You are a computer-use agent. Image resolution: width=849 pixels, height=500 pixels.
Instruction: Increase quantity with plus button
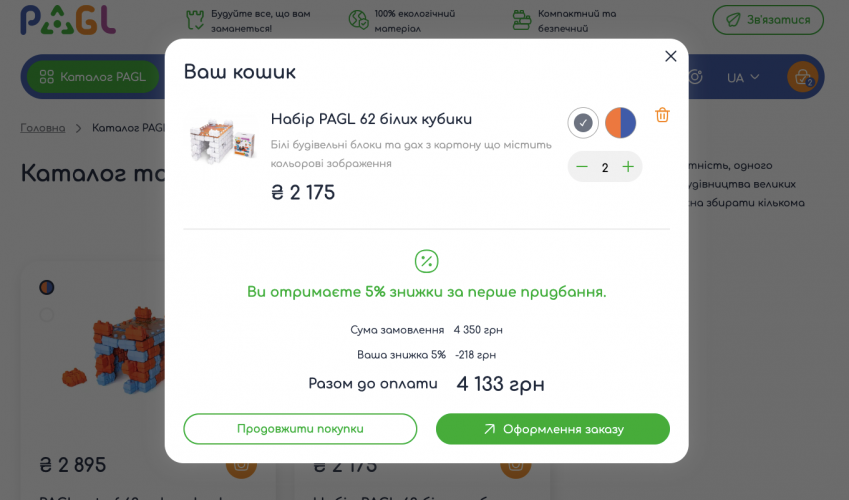628,167
